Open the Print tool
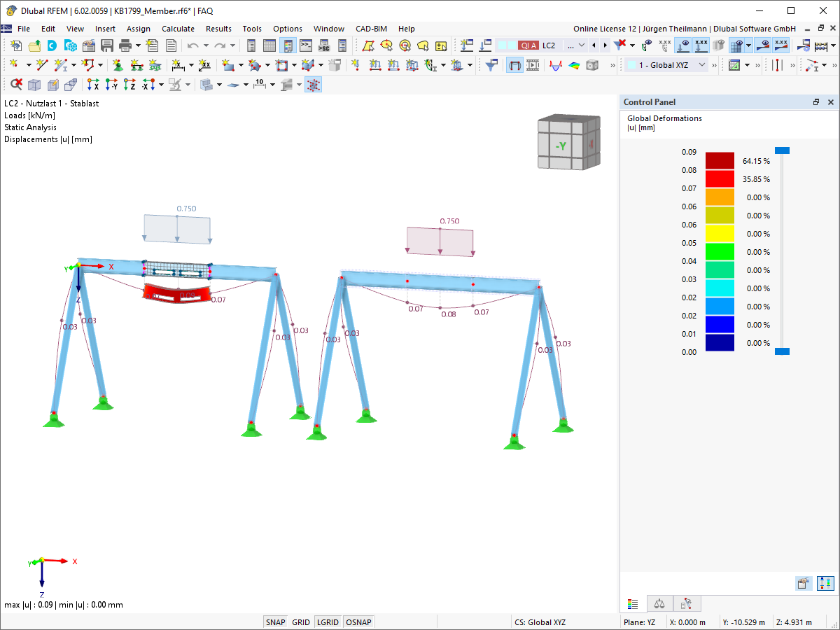 125,44
